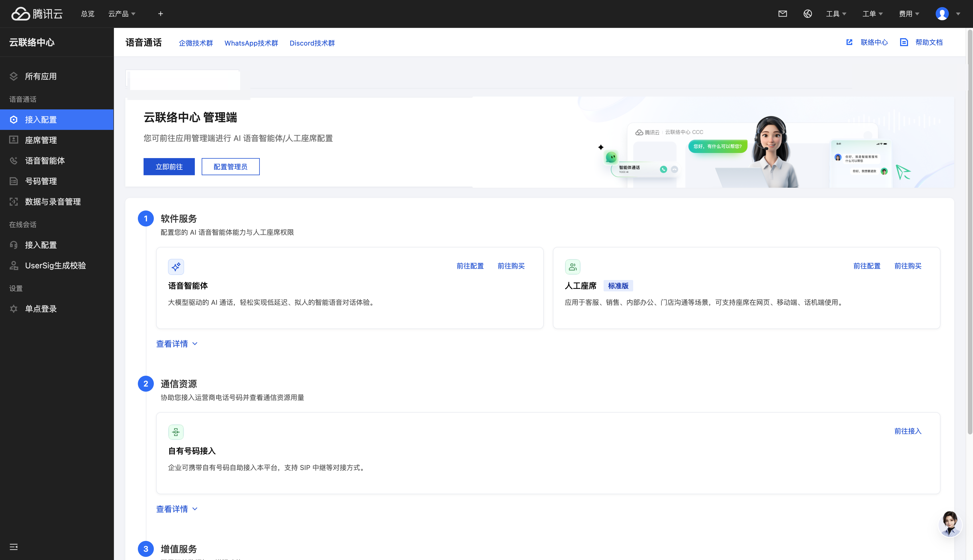Click the page vertical scrollbar
Screen dimensions: 973x560
click(x=970, y=232)
